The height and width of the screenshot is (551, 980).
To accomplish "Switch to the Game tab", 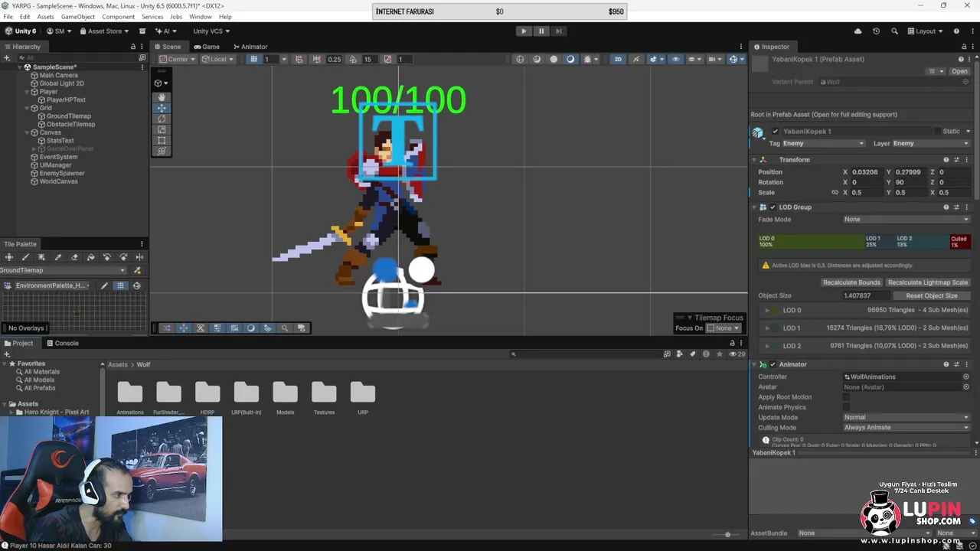I will [206, 47].
